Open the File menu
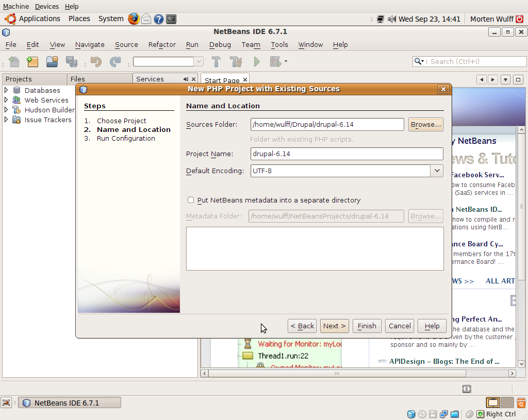528x420 pixels. [x=11, y=44]
